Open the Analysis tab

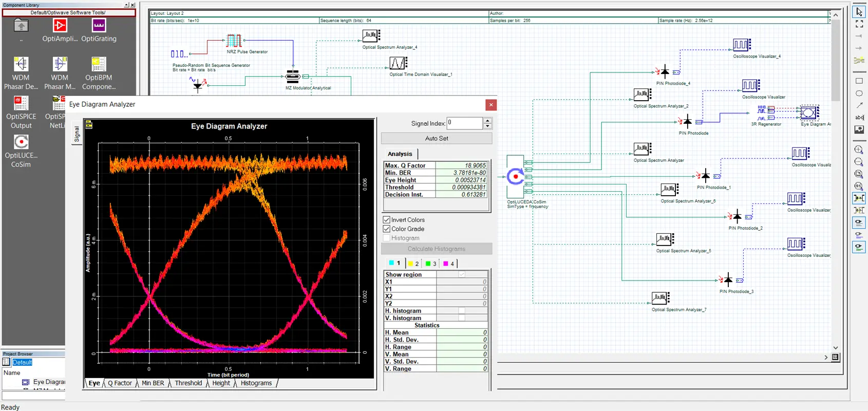click(x=400, y=154)
